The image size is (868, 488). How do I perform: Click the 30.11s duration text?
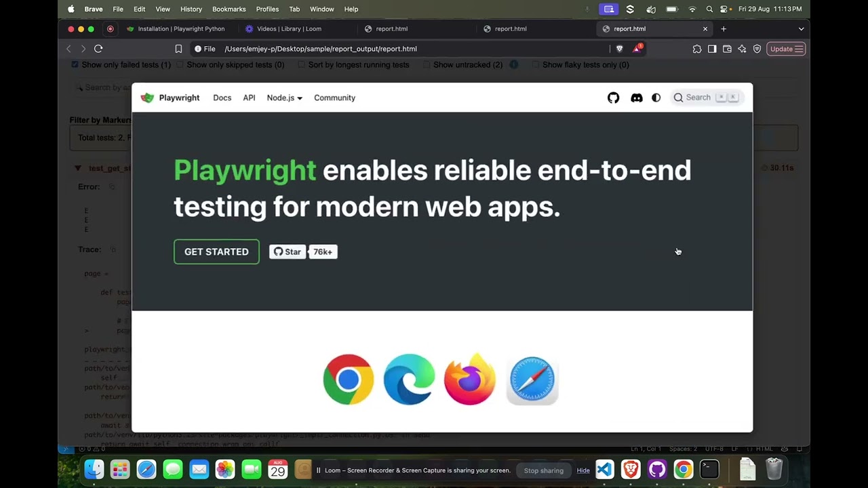(781, 168)
